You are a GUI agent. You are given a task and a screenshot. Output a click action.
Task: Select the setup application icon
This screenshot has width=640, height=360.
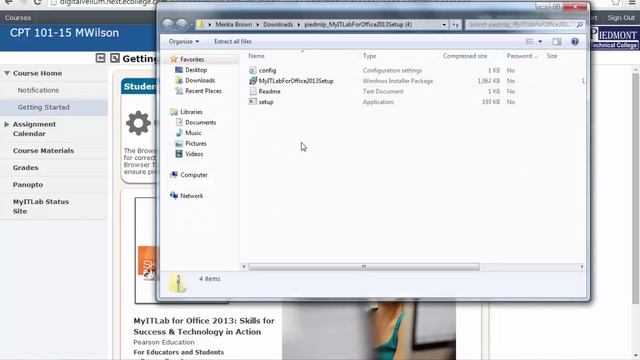(253, 102)
